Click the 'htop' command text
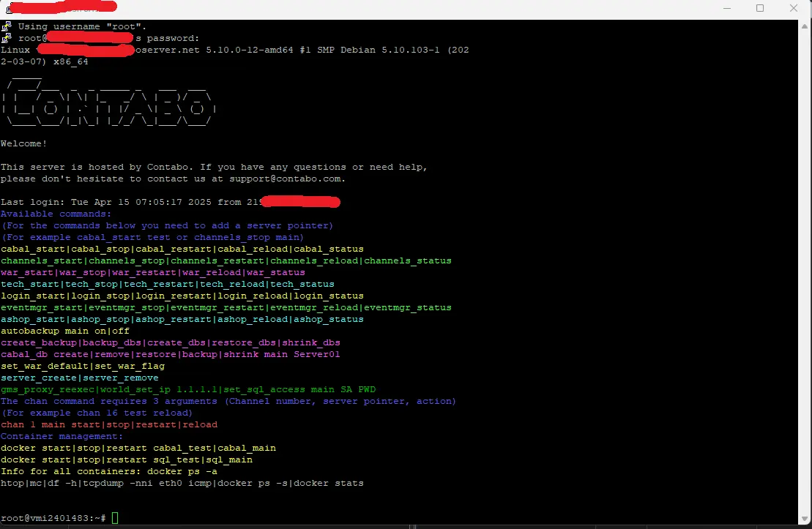Screen dimensions: 812x529 click(12, 484)
